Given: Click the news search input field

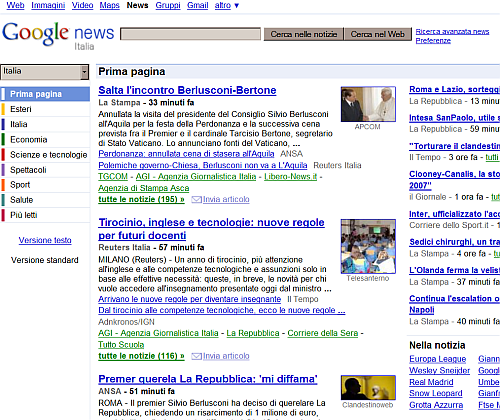Looking at the screenshot, I should [190, 34].
